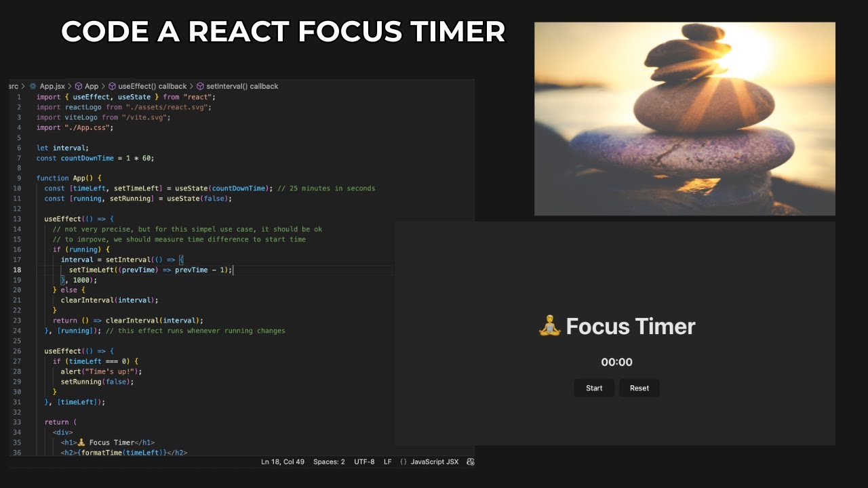Click the 'return () => clearInterval(interval);' line
This screenshot has height=488, width=868.
point(128,321)
